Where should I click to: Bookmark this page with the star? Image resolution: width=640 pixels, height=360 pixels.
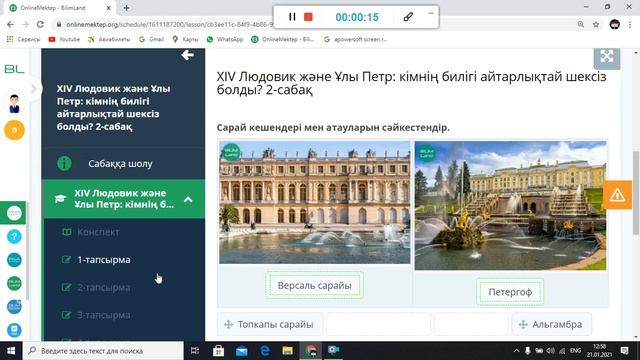pos(596,24)
